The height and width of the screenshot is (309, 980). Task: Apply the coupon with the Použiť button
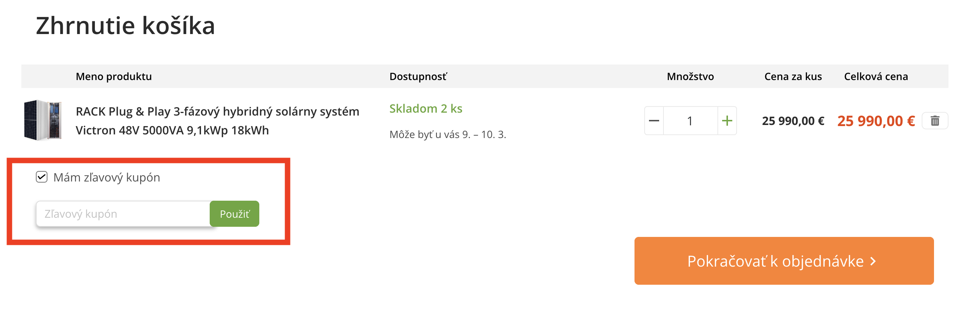(x=234, y=214)
